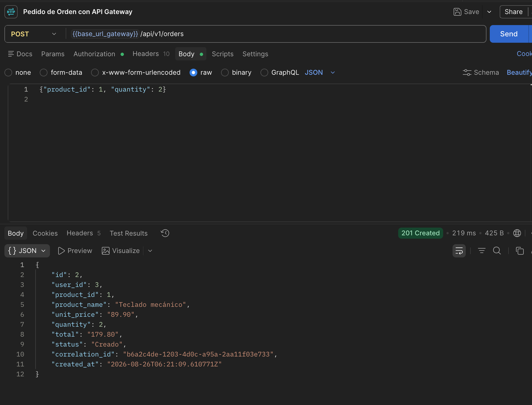Click the 201 Created status badge
532x405 pixels.
[x=421, y=233]
